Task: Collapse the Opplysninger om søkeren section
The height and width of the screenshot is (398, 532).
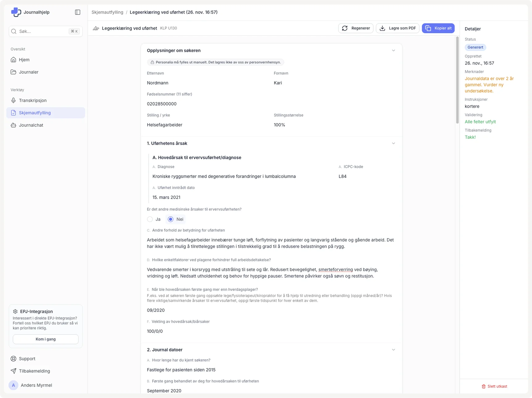Action: click(393, 51)
